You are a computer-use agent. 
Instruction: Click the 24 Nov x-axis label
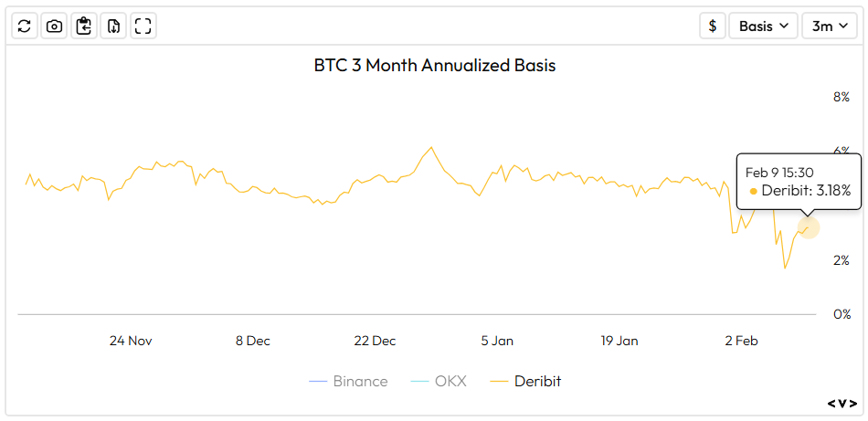pos(131,341)
